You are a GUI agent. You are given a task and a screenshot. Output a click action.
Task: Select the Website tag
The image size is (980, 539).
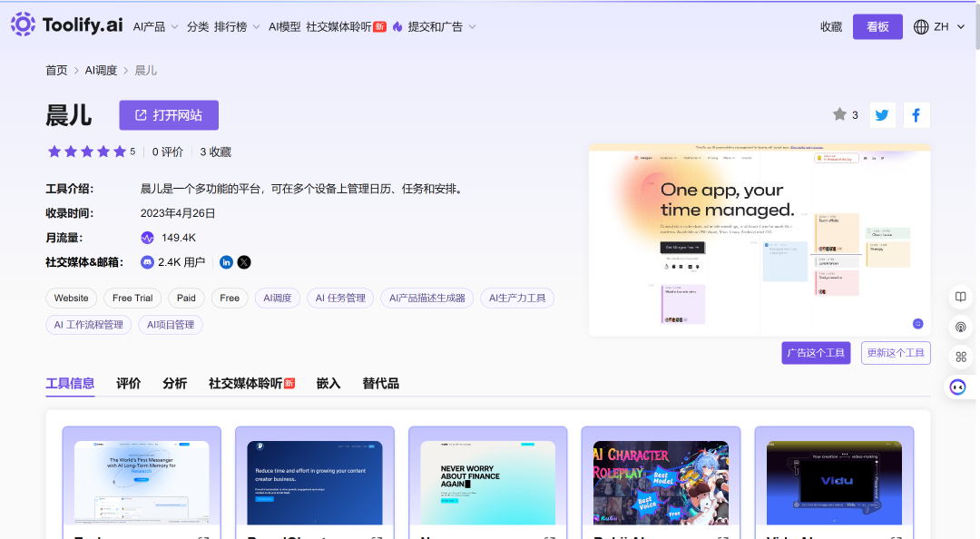click(x=72, y=299)
